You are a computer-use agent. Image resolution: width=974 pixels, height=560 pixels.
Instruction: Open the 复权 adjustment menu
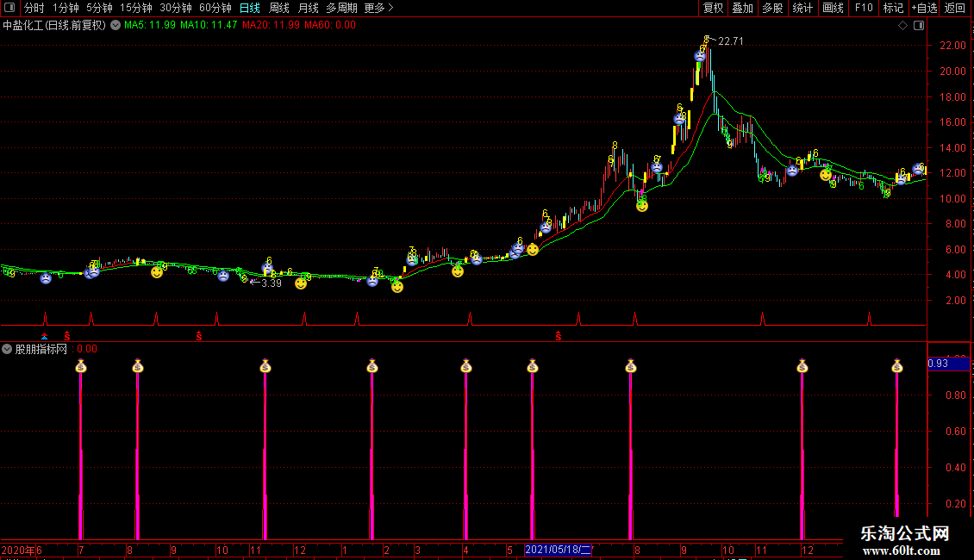[713, 8]
